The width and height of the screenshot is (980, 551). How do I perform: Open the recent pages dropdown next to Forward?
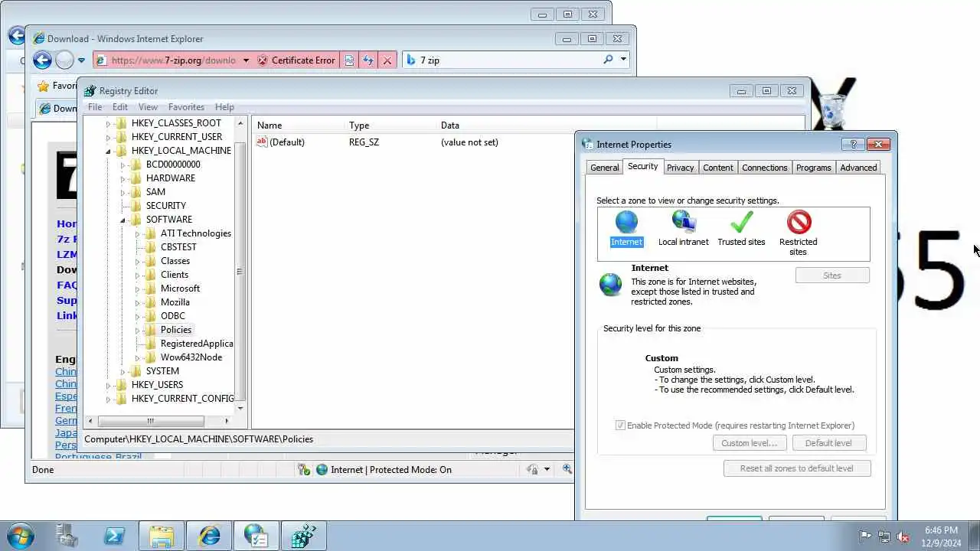(81, 60)
